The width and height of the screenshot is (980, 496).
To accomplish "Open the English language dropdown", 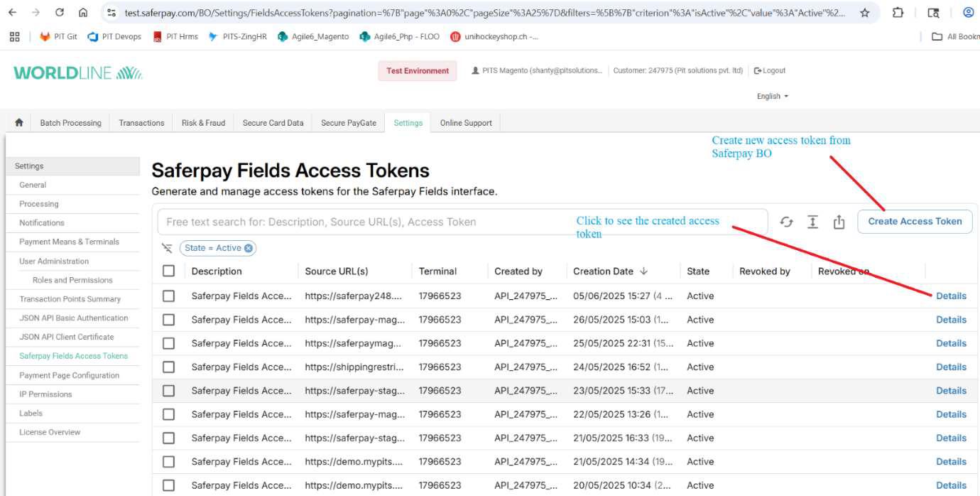I will (x=773, y=96).
